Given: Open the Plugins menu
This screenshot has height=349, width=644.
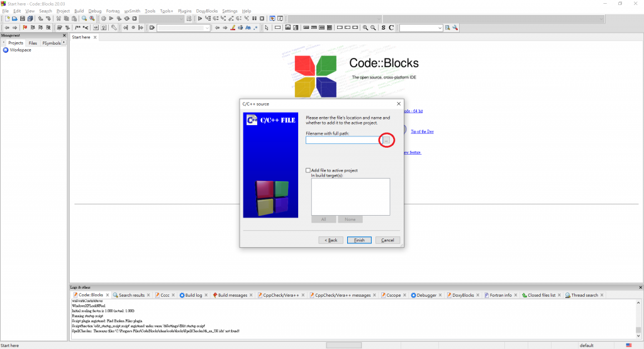Looking at the screenshot, I should 184,11.
